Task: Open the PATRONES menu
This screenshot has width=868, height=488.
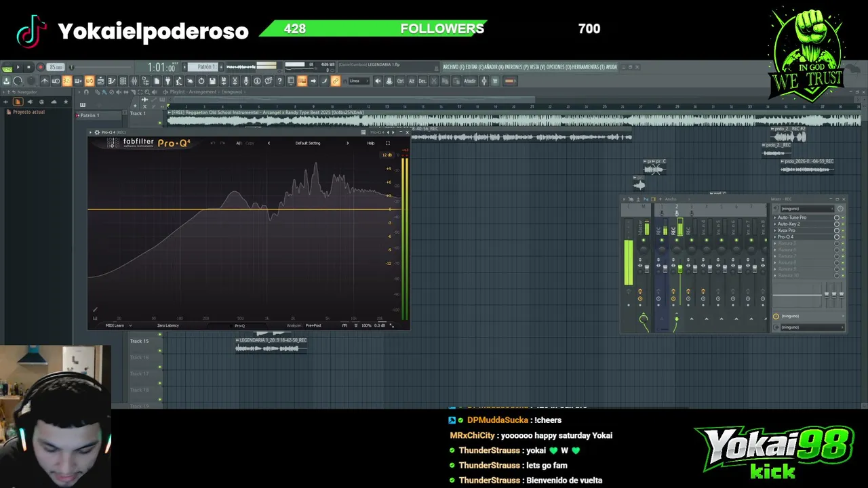Action: pos(517,67)
